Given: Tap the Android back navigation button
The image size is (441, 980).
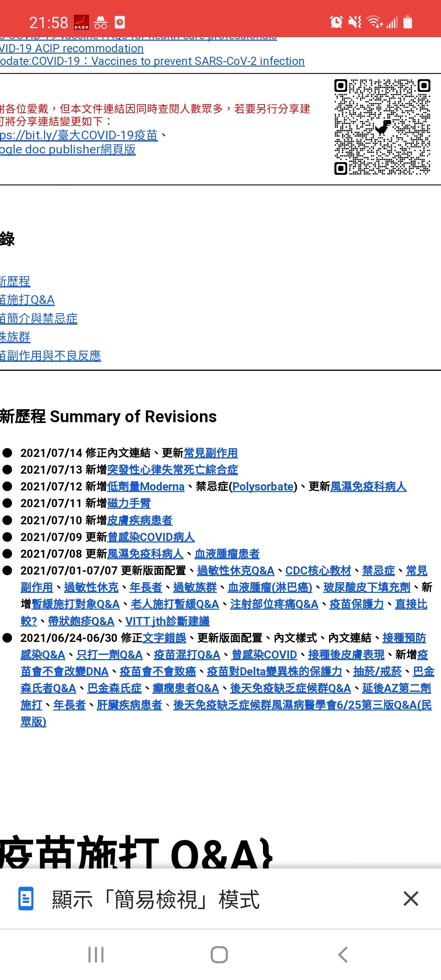Looking at the screenshot, I should [x=343, y=955].
